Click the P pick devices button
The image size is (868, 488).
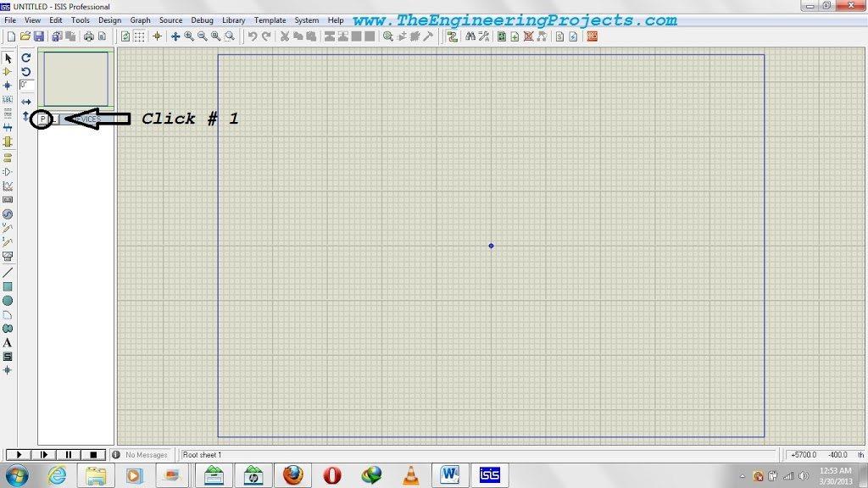coord(42,119)
